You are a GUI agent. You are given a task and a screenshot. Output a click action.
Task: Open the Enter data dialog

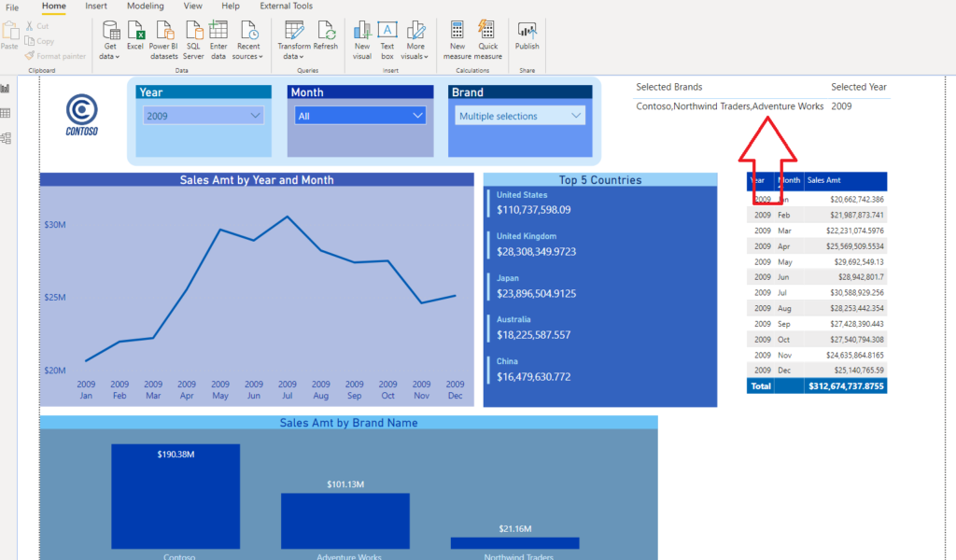pyautogui.click(x=218, y=39)
